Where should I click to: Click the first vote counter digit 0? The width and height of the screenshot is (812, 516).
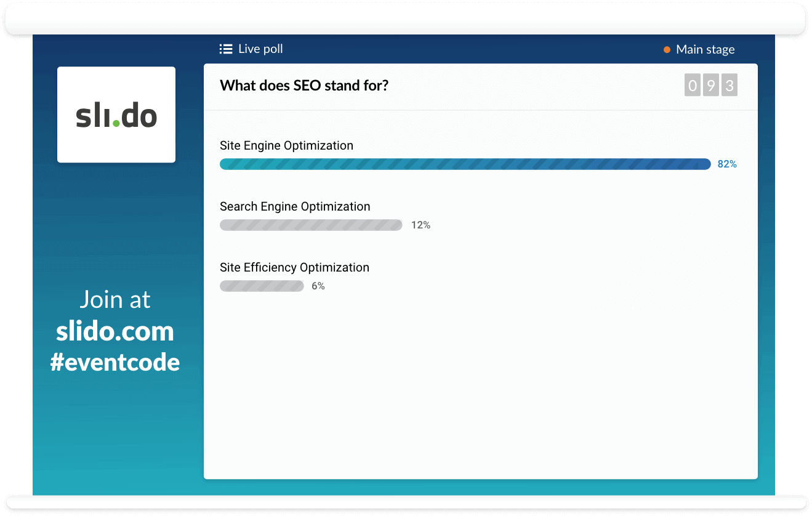point(693,86)
